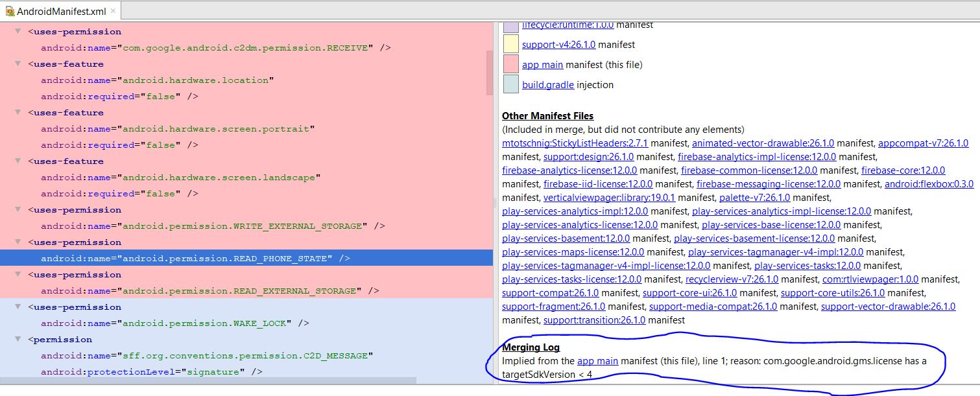
Task: Click the yellow support-v4 color swatch
Action: pos(510,44)
